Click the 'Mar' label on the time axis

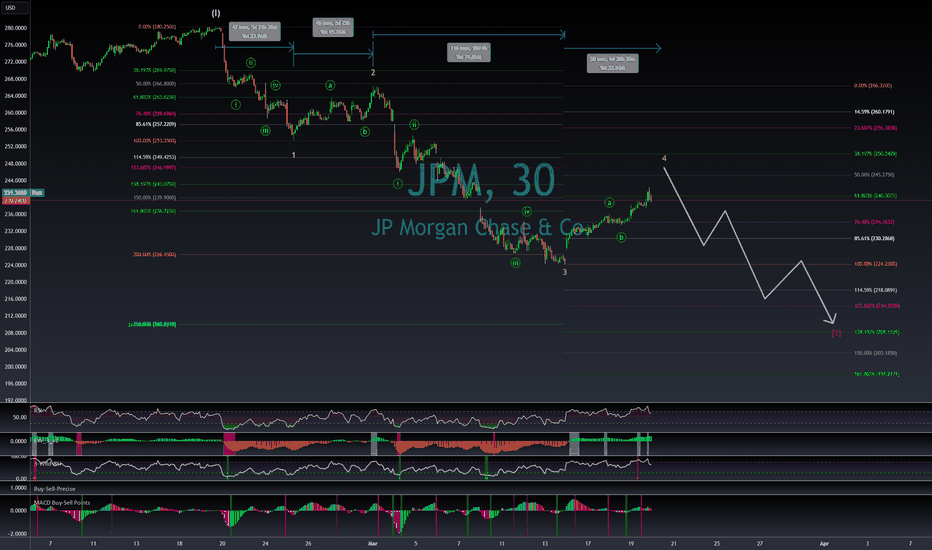[x=373, y=543]
